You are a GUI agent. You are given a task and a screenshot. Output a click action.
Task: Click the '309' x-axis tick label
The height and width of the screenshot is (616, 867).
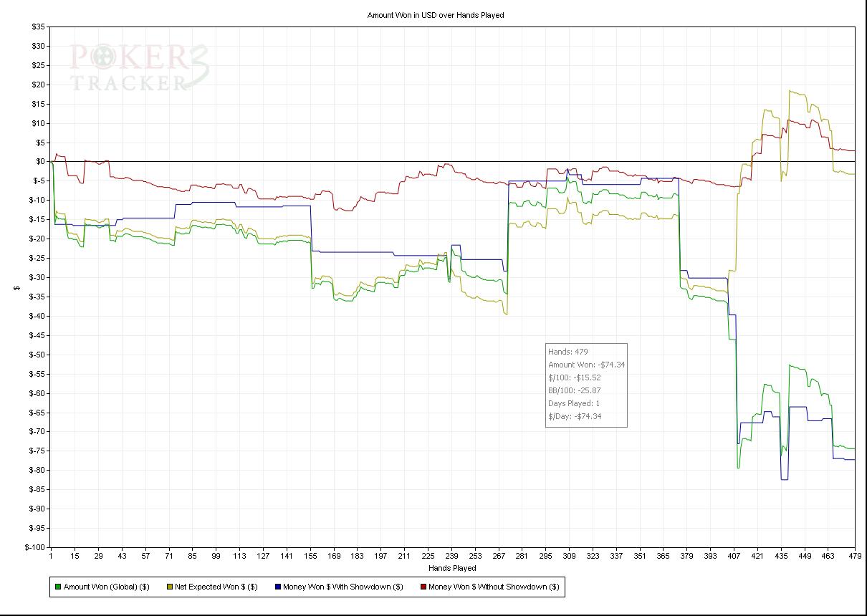click(x=570, y=556)
